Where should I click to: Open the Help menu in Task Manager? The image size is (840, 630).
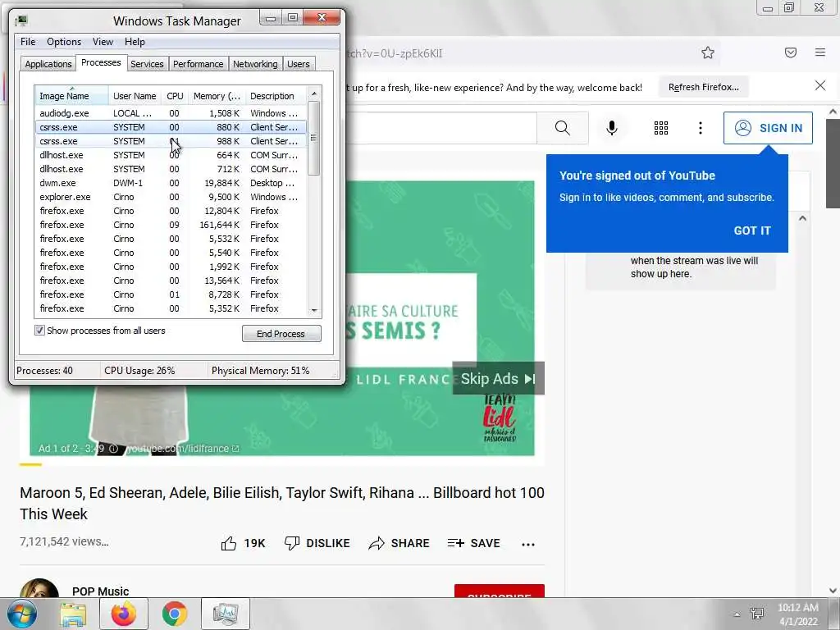[x=135, y=42]
